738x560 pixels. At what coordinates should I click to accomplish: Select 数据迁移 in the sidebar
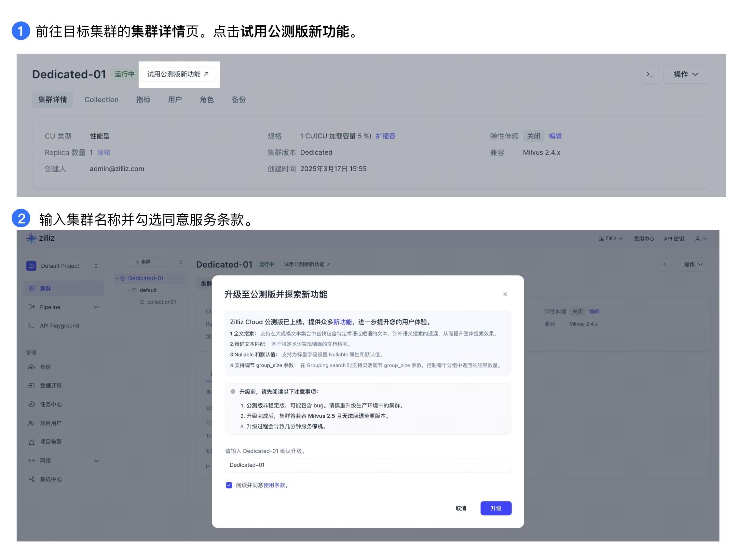click(x=51, y=386)
